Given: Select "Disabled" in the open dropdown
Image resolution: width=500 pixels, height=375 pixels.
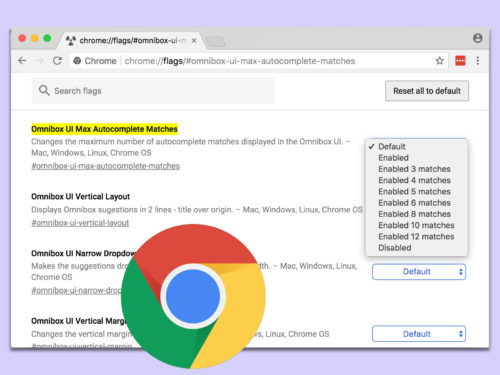Looking at the screenshot, I should pyautogui.click(x=395, y=248).
